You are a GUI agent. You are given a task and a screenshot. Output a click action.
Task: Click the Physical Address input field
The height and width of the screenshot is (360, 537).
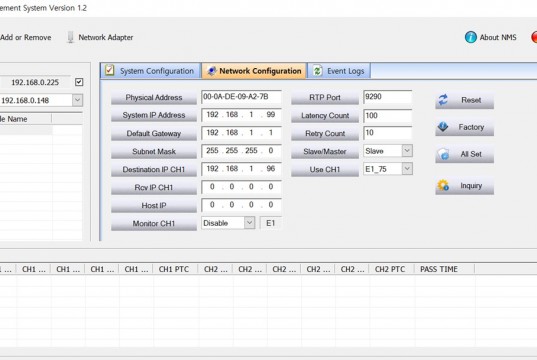tap(241, 97)
